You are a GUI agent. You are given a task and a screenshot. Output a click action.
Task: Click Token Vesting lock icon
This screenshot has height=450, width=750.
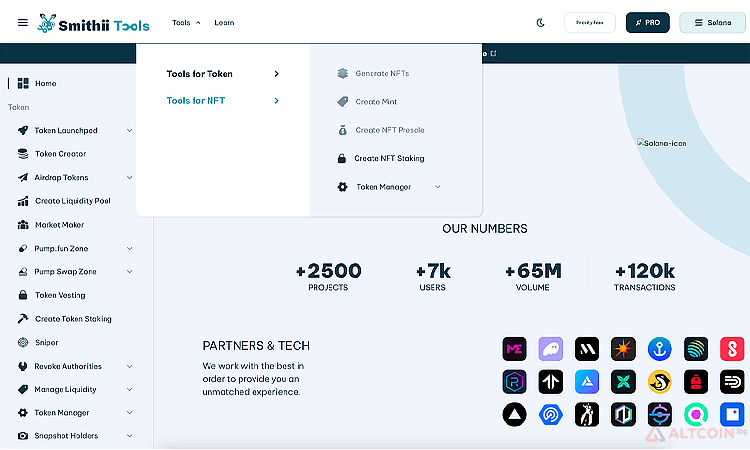point(22,295)
